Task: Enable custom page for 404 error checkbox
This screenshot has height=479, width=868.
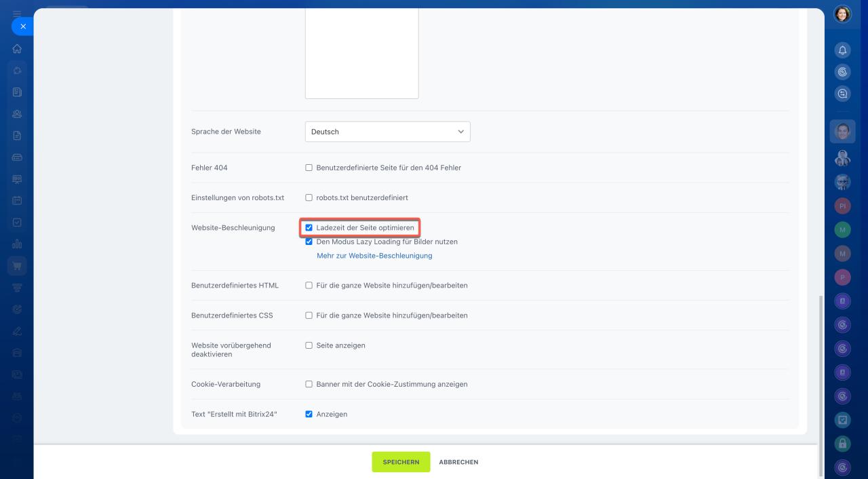Action: coord(309,168)
